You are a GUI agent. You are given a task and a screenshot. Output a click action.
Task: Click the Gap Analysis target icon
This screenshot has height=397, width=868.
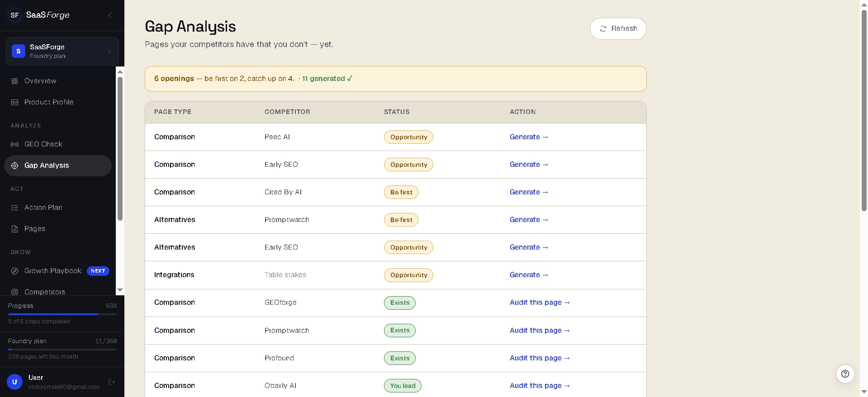pos(14,165)
